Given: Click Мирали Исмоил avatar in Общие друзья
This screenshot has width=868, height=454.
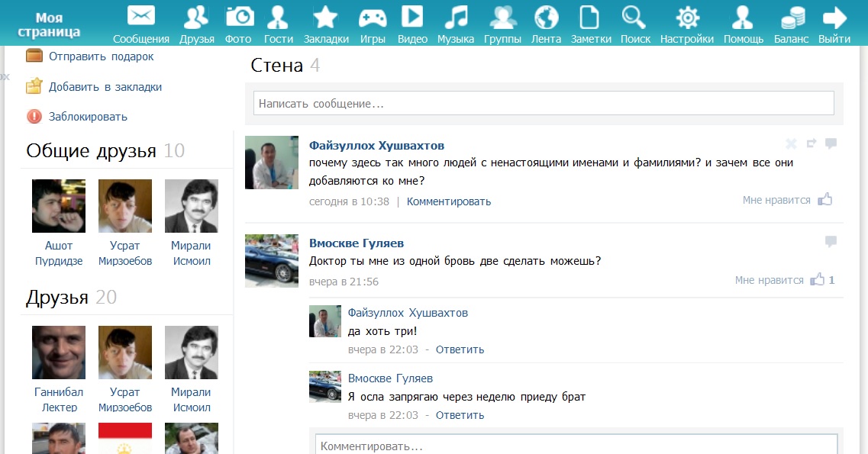Looking at the screenshot, I should [192, 206].
